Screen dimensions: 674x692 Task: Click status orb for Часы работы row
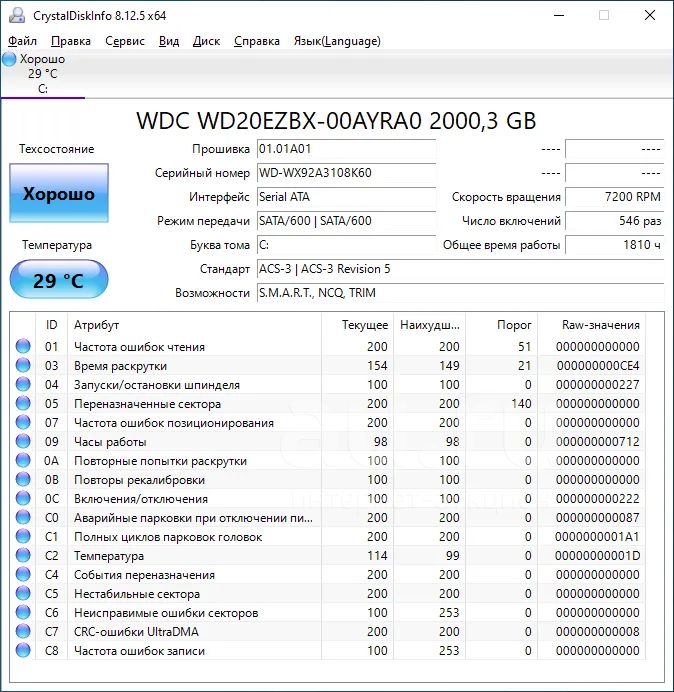23,441
